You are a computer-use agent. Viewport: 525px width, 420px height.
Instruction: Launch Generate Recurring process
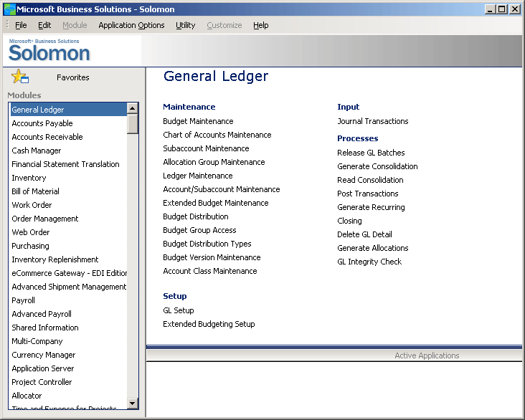pos(371,207)
